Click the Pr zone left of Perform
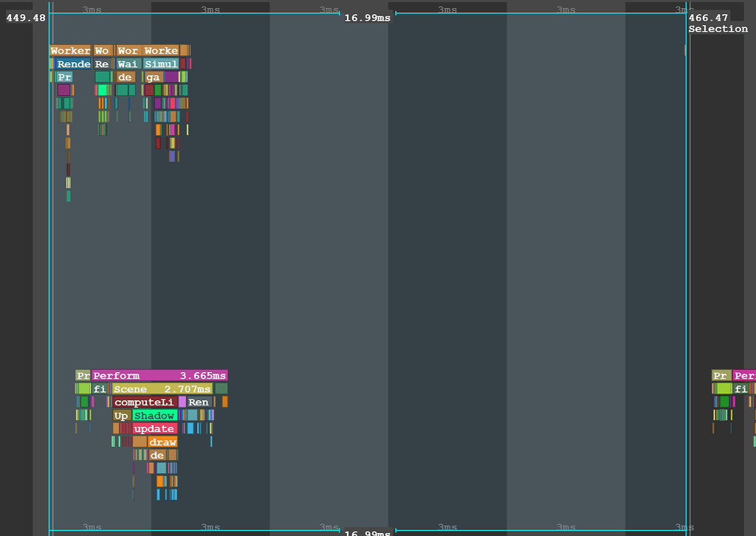The height and width of the screenshot is (536, 756). (83, 375)
